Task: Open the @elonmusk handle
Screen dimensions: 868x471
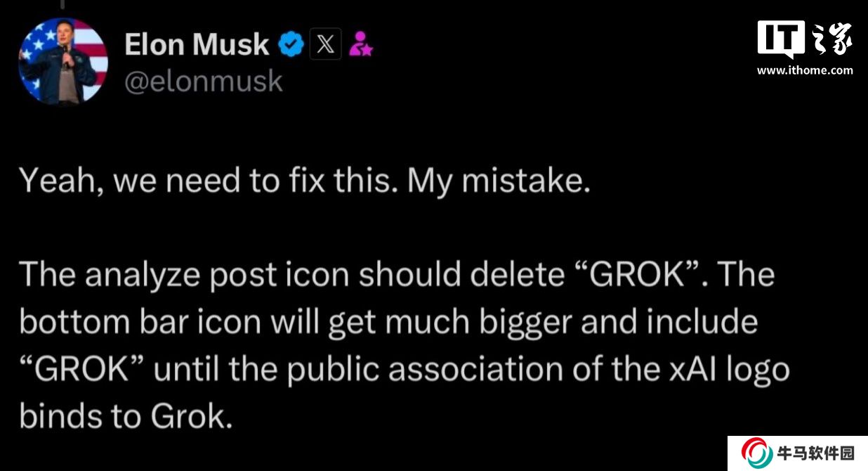Action: point(204,82)
